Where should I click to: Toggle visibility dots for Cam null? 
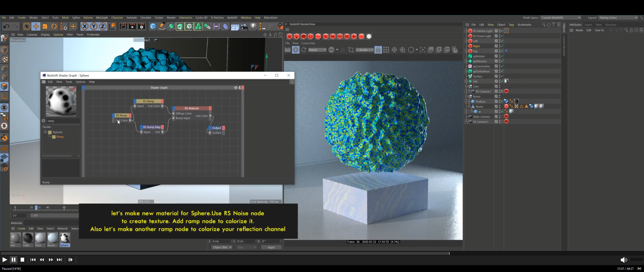pyautogui.click(x=499, y=86)
